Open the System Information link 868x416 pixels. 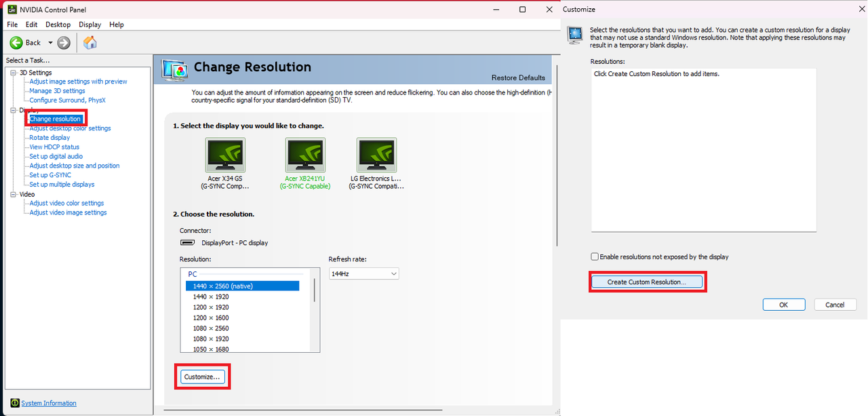(49, 403)
